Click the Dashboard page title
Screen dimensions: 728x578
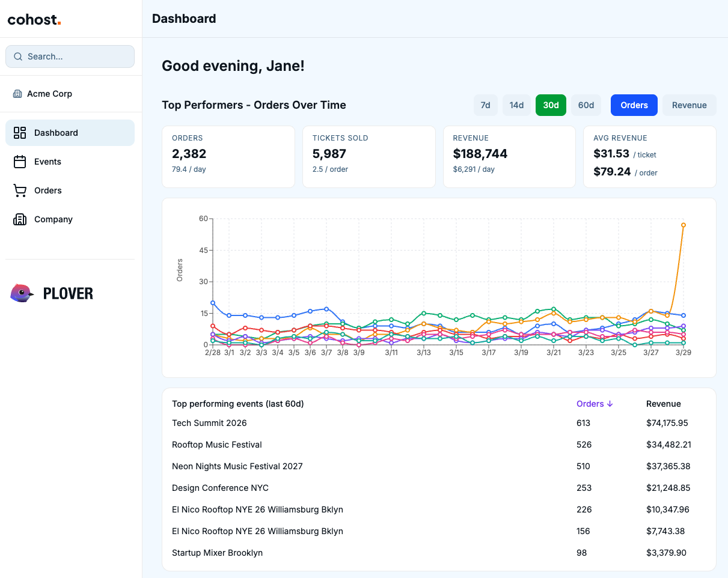click(184, 19)
